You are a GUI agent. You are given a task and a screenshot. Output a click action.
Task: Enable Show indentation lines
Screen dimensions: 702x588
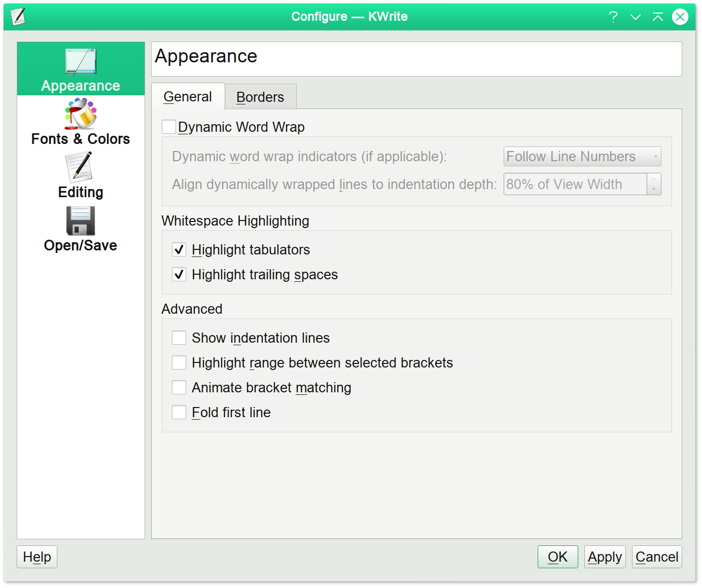pyautogui.click(x=179, y=338)
